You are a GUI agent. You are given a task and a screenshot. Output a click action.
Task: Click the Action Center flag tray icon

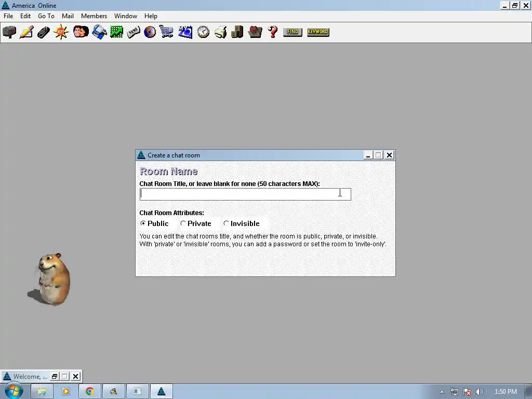467,392
